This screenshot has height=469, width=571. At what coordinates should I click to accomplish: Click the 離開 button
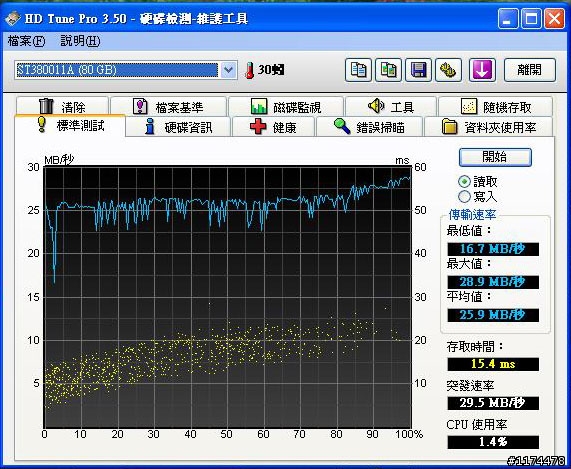[x=530, y=70]
